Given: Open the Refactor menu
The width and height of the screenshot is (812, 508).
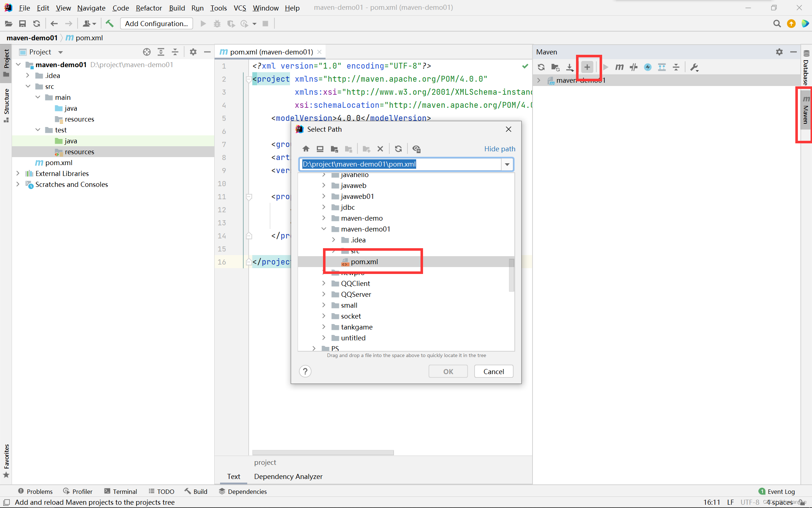Looking at the screenshot, I should [149, 8].
